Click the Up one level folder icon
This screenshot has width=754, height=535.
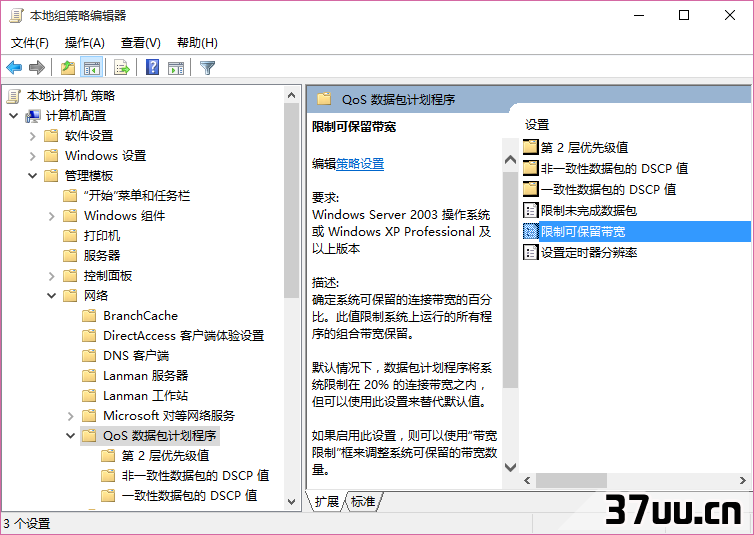[x=68, y=68]
